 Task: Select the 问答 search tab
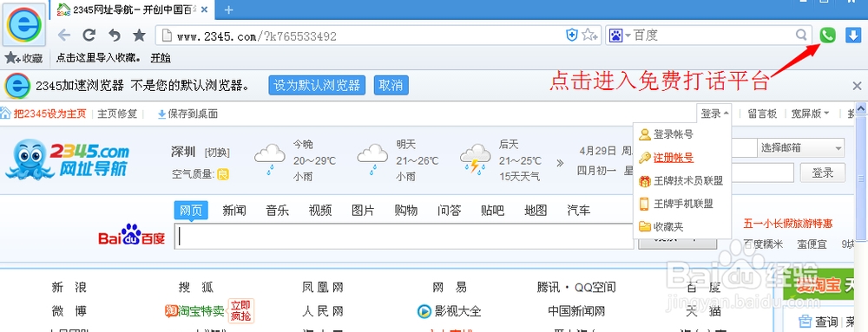click(x=450, y=211)
